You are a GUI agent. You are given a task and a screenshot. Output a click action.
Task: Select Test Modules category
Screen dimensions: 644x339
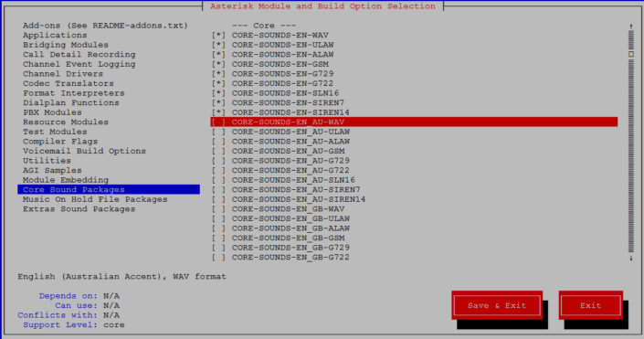point(55,132)
